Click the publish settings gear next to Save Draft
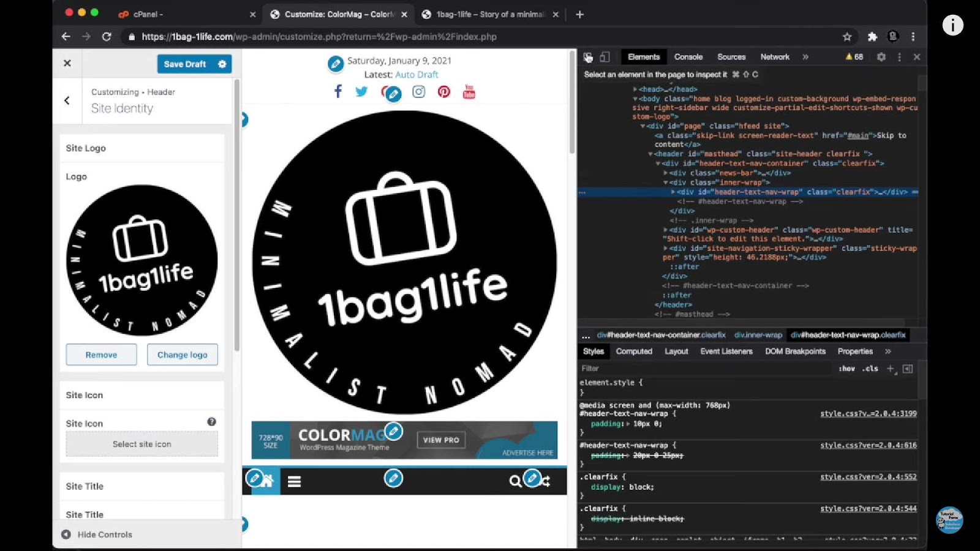 222,64
